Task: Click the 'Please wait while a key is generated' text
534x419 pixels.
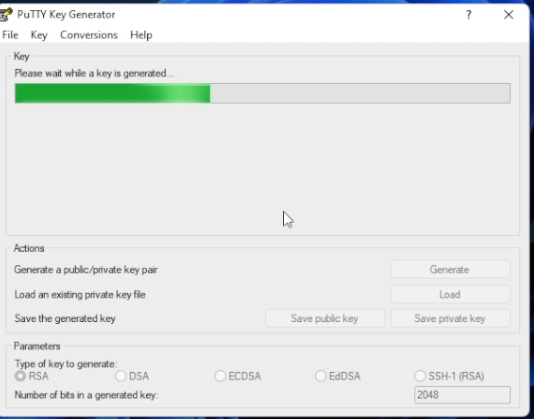Action: point(94,73)
